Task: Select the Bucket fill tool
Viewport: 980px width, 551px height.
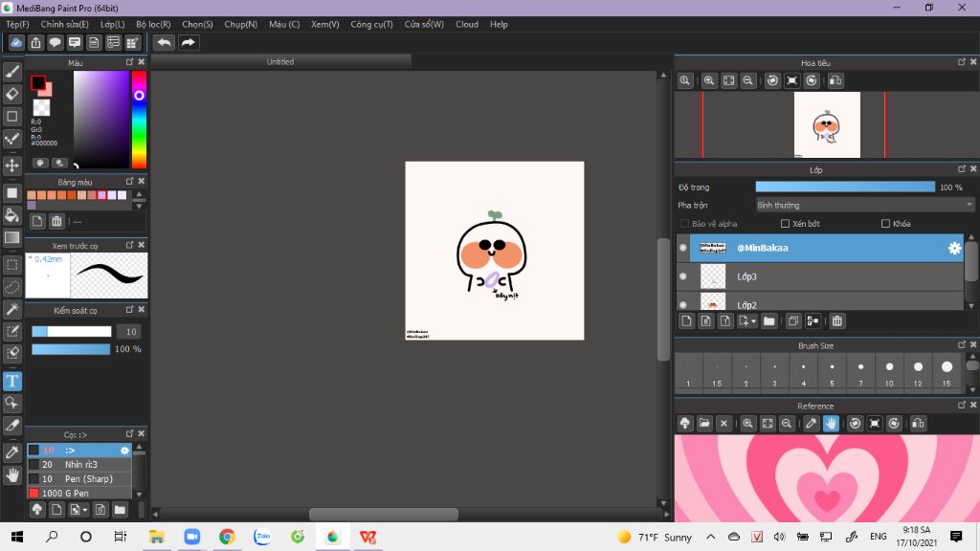Action: [x=11, y=215]
